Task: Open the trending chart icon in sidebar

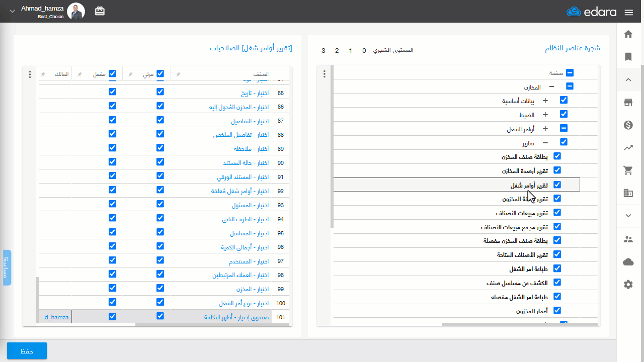Action: pyautogui.click(x=628, y=148)
